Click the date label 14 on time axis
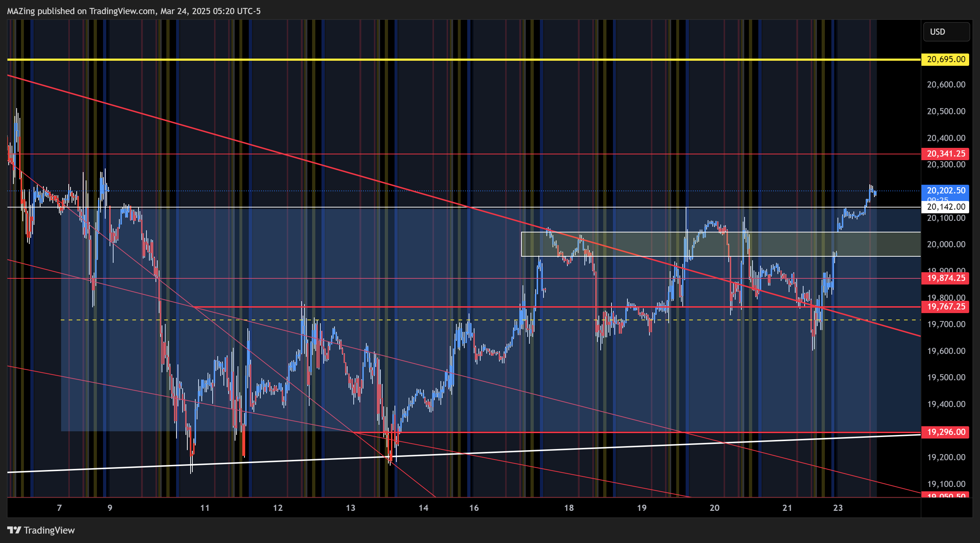This screenshot has width=980, height=543. coord(423,508)
